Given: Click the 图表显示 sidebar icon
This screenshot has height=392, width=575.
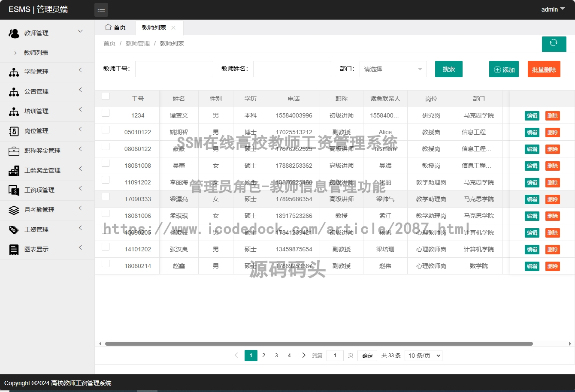Looking at the screenshot, I should 14,250.
